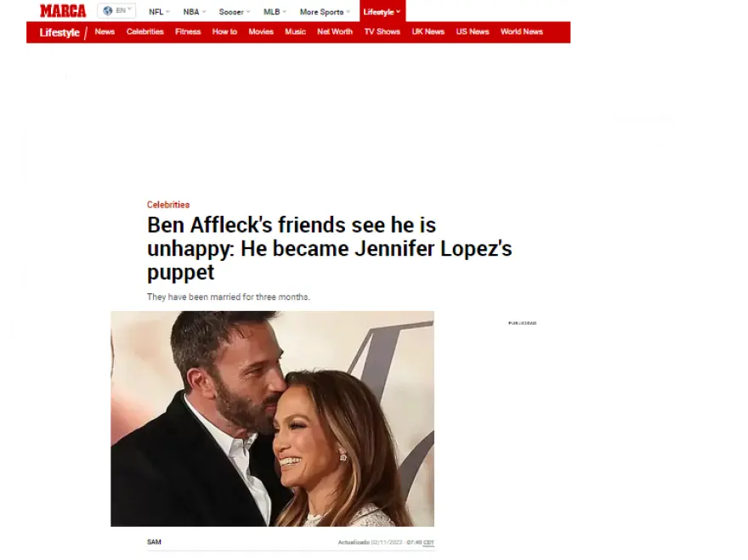Open the EN language selector globe
Image resolution: width=748 pixels, height=560 pixels.
click(116, 10)
